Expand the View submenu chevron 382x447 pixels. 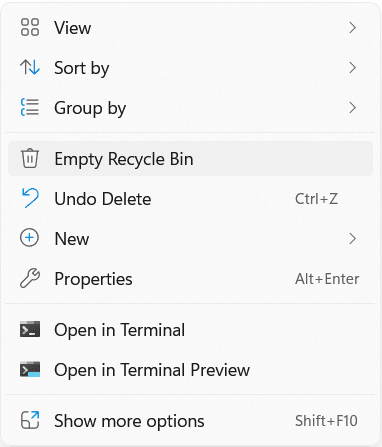[353, 28]
